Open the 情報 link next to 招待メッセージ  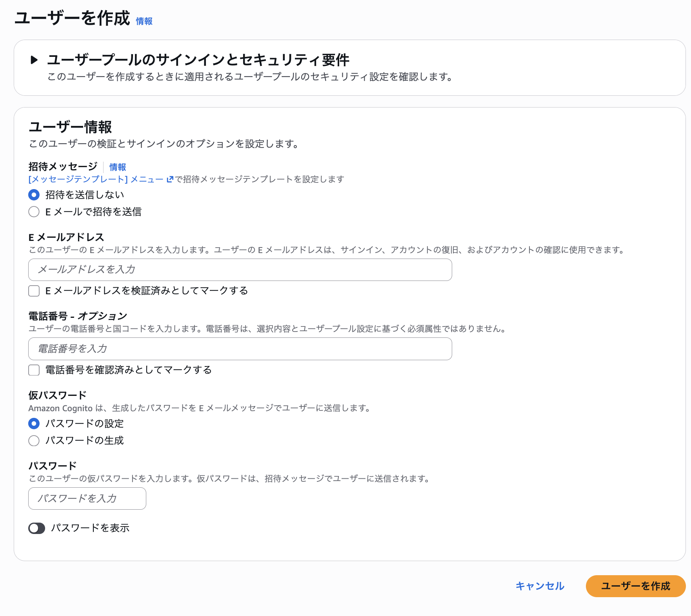[x=118, y=167]
